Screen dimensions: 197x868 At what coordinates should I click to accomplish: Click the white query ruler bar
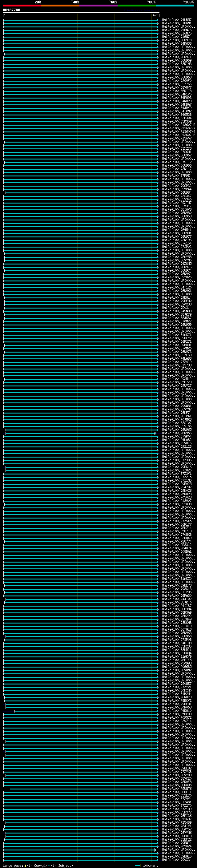(81, 12)
